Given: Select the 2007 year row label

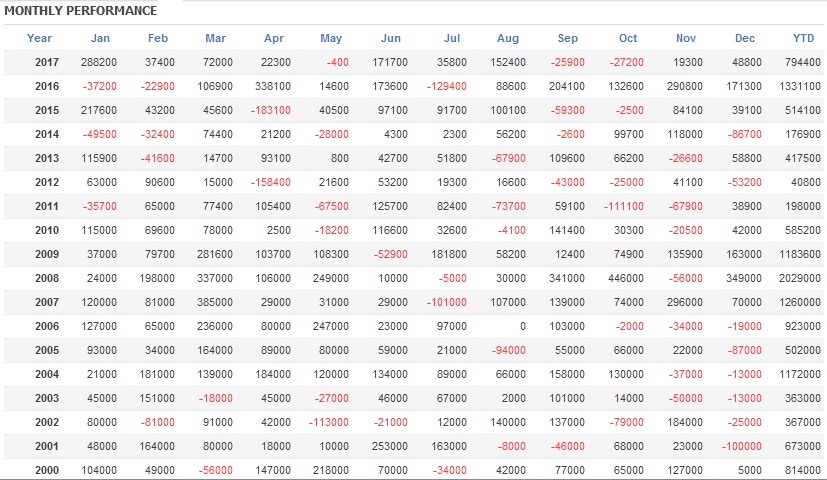Looking at the screenshot, I should pyautogui.click(x=46, y=302).
